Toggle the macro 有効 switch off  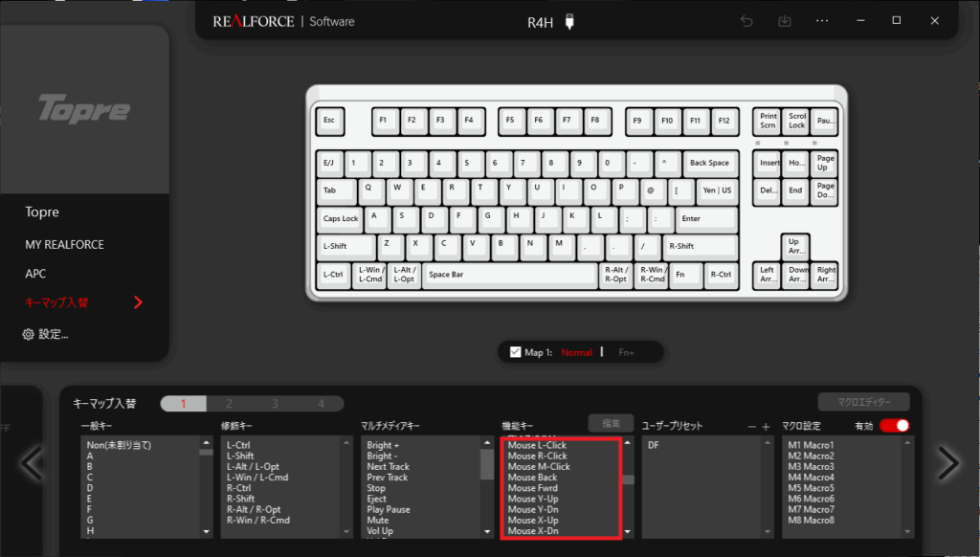pyautogui.click(x=894, y=426)
